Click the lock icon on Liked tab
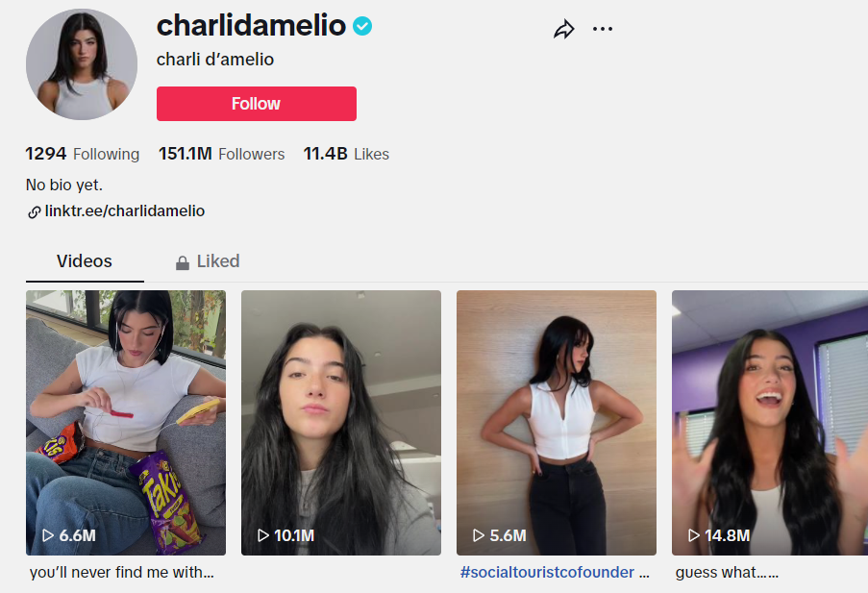This screenshot has height=593, width=868. click(x=182, y=262)
